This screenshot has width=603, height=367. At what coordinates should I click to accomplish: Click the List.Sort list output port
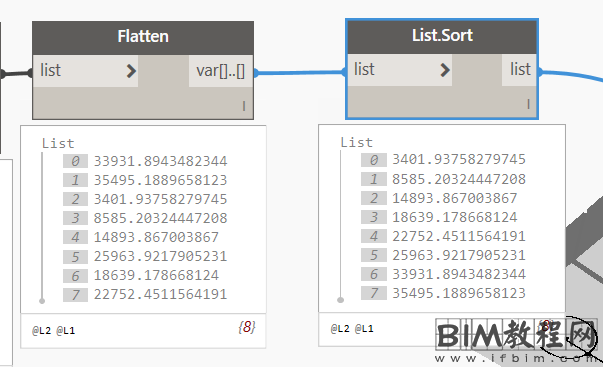tap(520, 70)
